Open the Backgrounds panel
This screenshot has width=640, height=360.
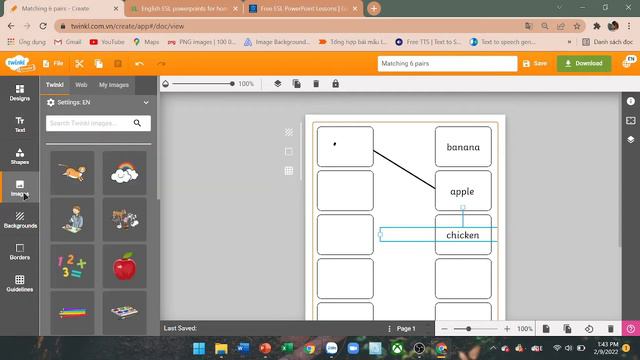(20, 220)
